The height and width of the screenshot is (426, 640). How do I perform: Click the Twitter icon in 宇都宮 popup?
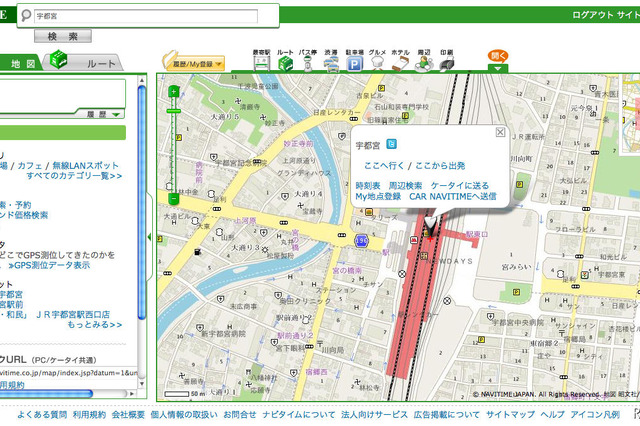[x=391, y=144]
